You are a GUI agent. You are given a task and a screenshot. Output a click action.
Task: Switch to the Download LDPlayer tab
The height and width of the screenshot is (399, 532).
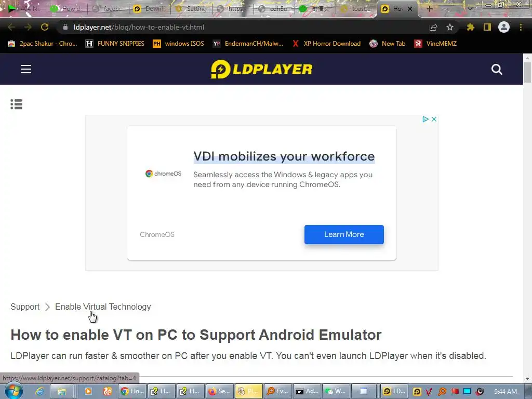coord(150,9)
